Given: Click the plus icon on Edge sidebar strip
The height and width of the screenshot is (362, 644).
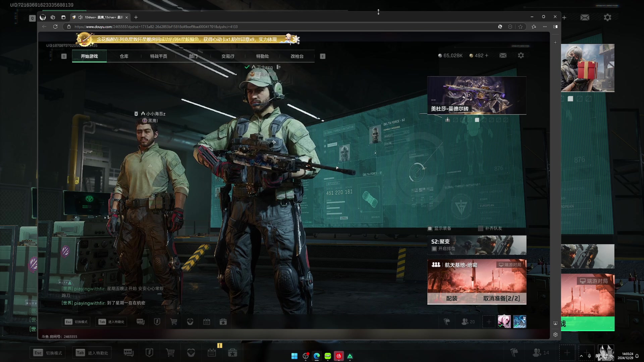Looking at the screenshot, I should point(555,42).
